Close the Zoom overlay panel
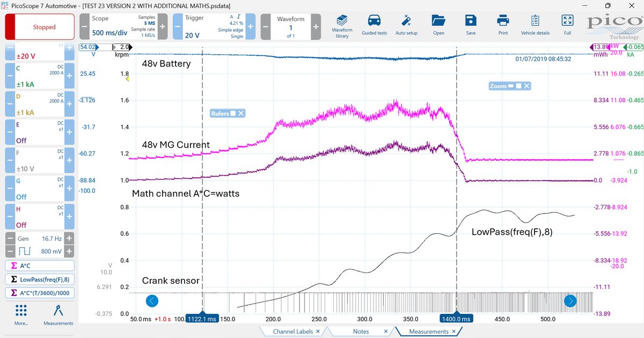Viewport: 644px width, 338px height. coord(527,86)
